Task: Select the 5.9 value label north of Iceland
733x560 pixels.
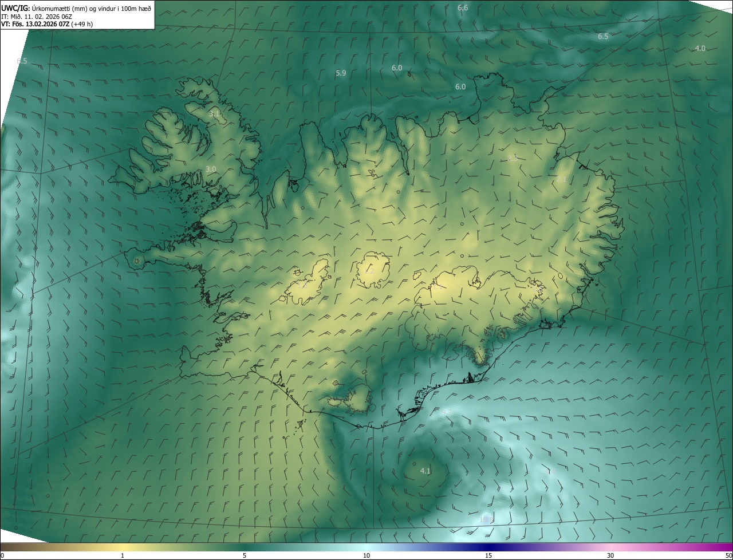Action: coord(341,73)
